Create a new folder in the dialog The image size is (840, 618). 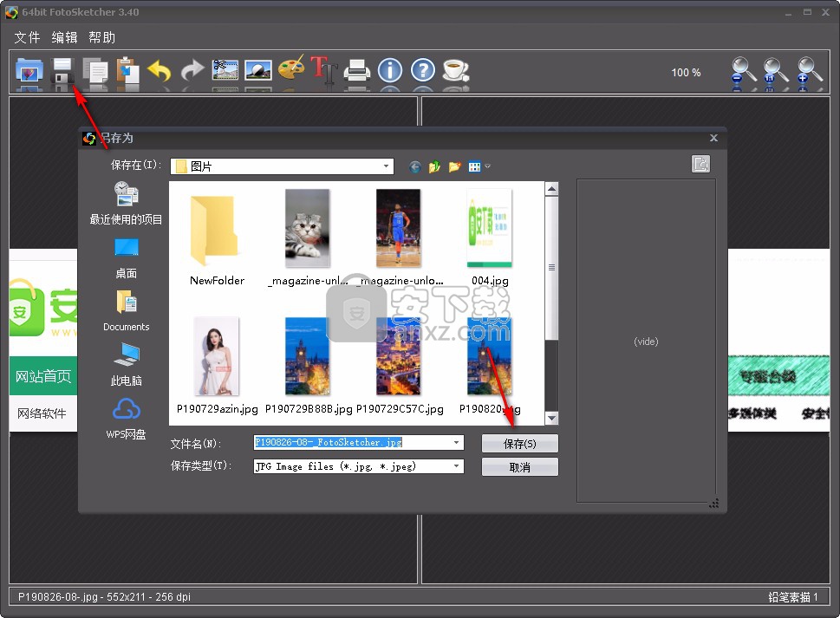click(454, 167)
